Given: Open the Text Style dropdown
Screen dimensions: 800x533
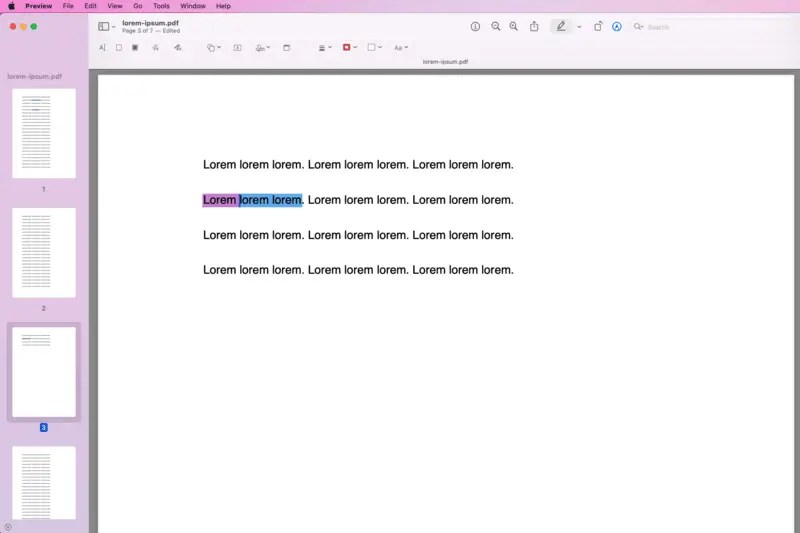Looking at the screenshot, I should pos(401,47).
